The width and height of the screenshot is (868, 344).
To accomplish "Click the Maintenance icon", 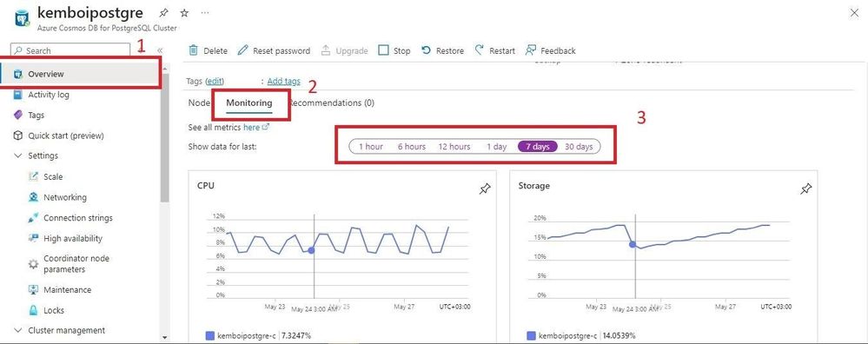I will pos(33,290).
